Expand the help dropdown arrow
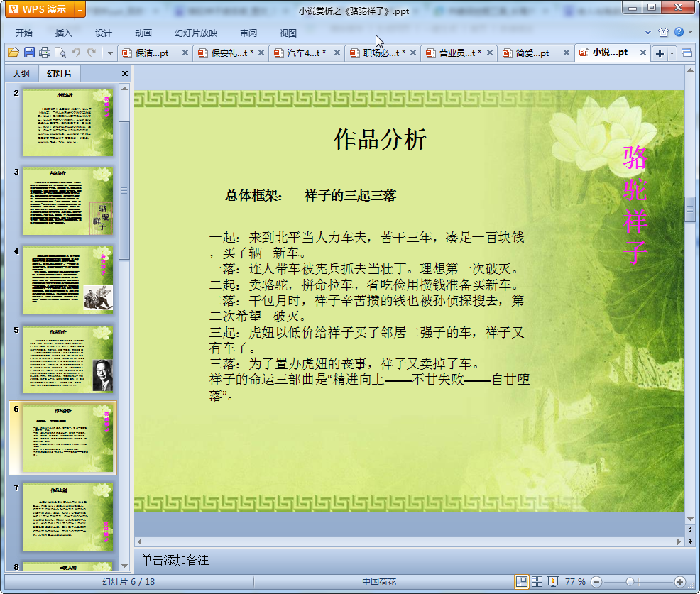The width and height of the screenshot is (700, 594). click(x=690, y=32)
